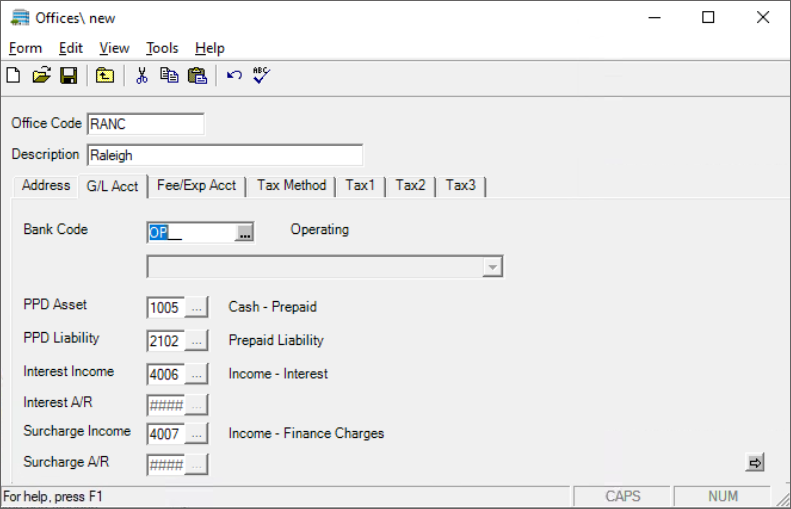Viewport: 791px width, 509px height.
Task: Open the Tools menu
Action: pyautogui.click(x=162, y=48)
